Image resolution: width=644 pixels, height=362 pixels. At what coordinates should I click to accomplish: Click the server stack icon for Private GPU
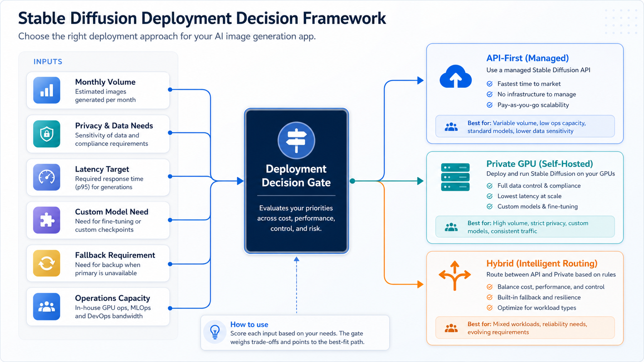[455, 177]
